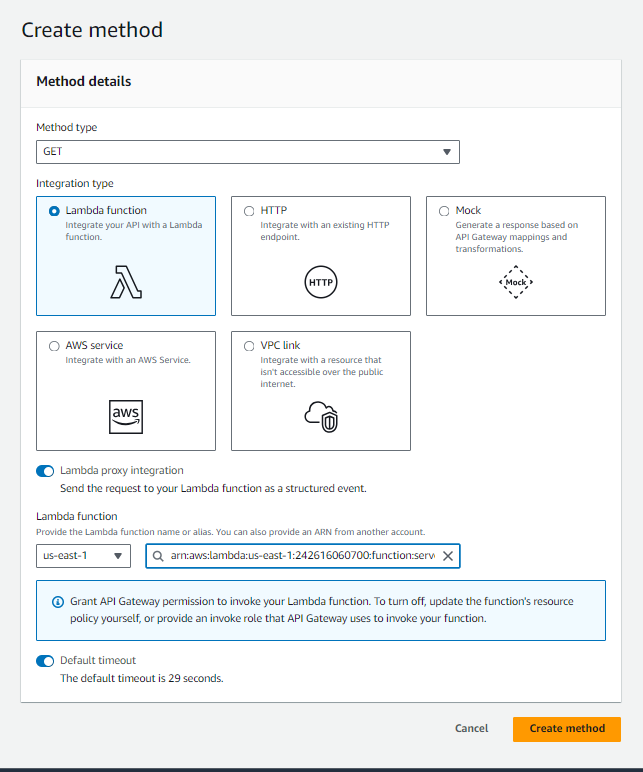The width and height of the screenshot is (643, 772).
Task: Choose the Mock integration type
Action: [444, 211]
